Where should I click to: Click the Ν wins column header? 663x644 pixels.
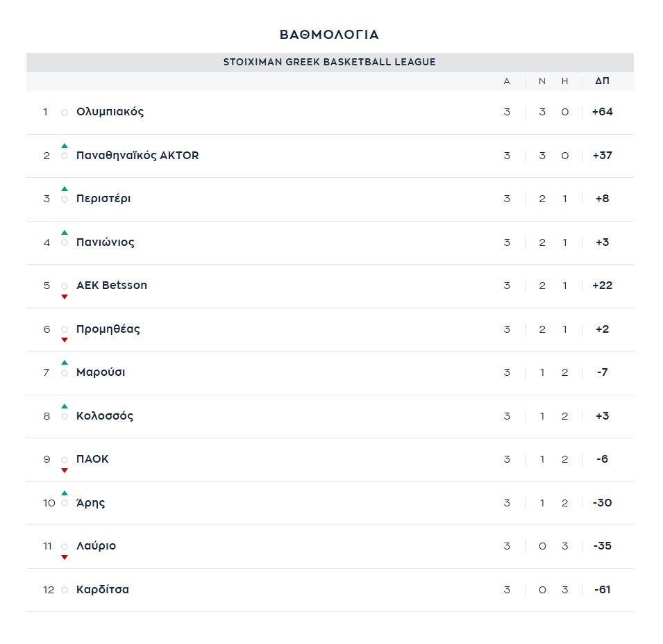[542, 81]
